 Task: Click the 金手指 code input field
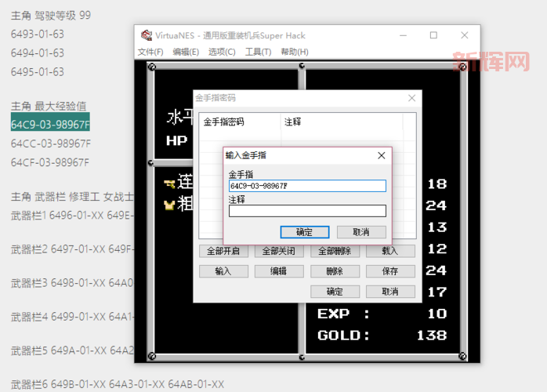(307, 187)
